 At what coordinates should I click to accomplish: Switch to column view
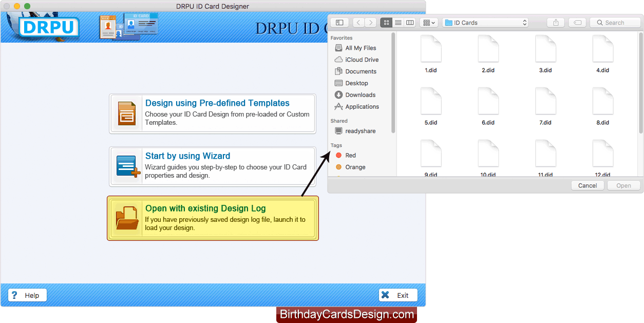click(x=410, y=23)
